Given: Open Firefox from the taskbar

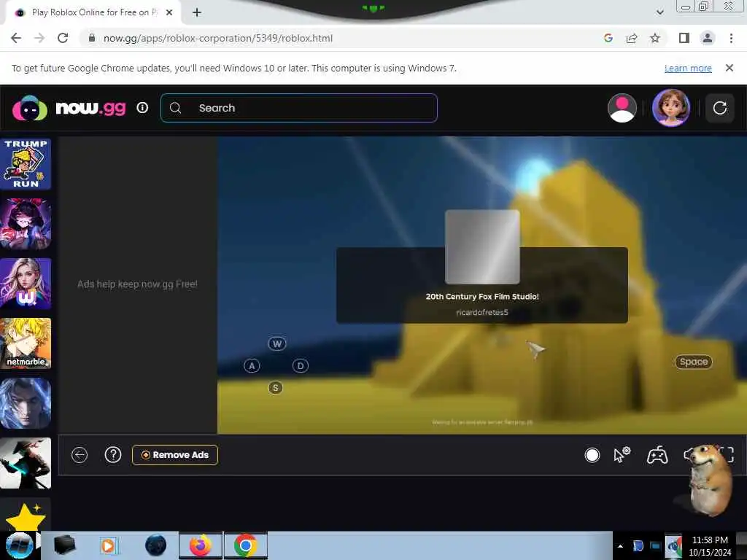Looking at the screenshot, I should click(x=201, y=545).
